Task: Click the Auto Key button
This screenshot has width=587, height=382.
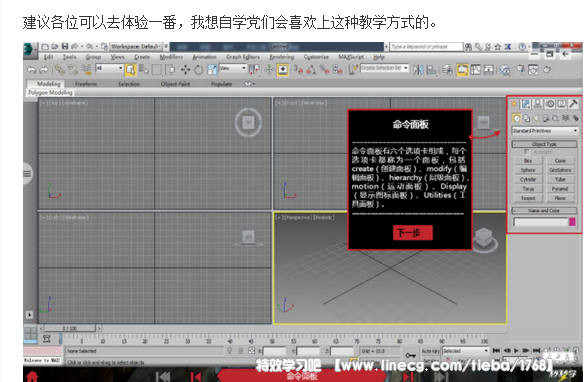Action: [431, 351]
